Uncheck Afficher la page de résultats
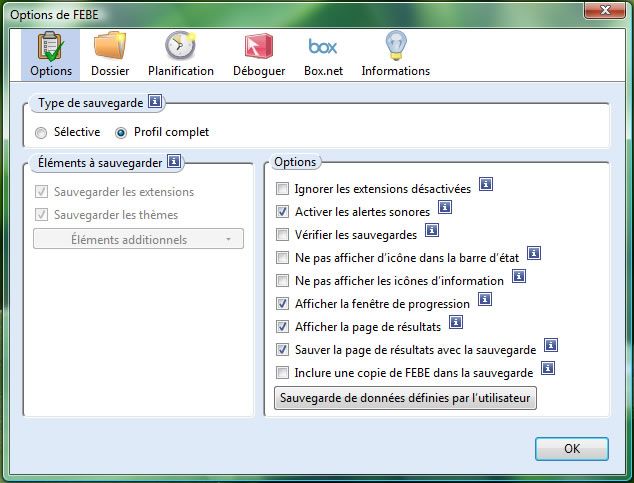 (x=282, y=327)
